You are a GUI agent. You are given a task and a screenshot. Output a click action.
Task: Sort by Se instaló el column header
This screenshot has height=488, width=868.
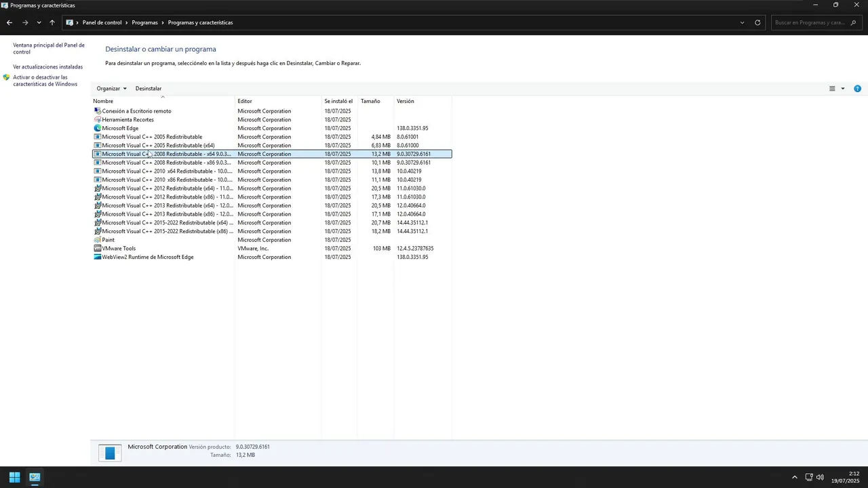point(340,101)
